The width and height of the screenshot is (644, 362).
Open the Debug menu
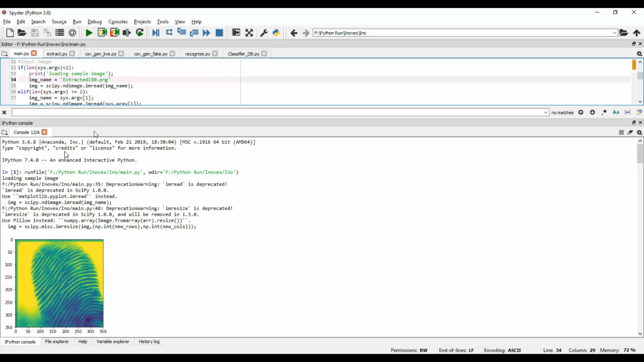[x=94, y=22]
